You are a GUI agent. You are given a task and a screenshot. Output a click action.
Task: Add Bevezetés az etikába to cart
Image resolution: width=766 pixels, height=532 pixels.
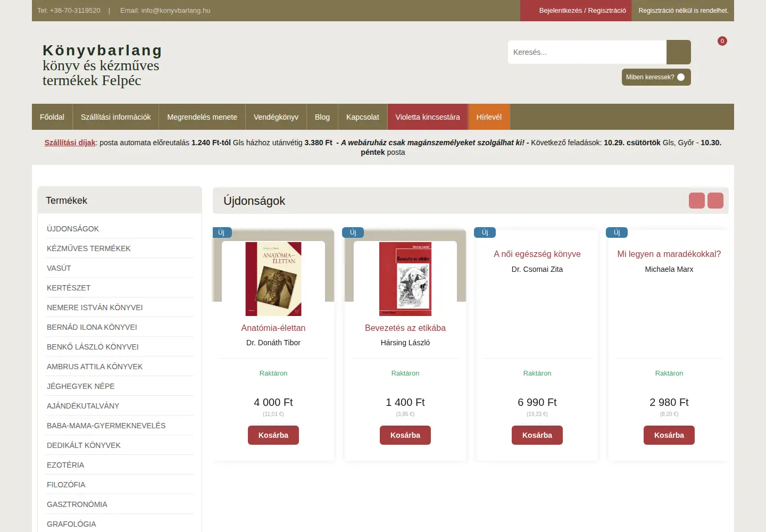point(405,435)
